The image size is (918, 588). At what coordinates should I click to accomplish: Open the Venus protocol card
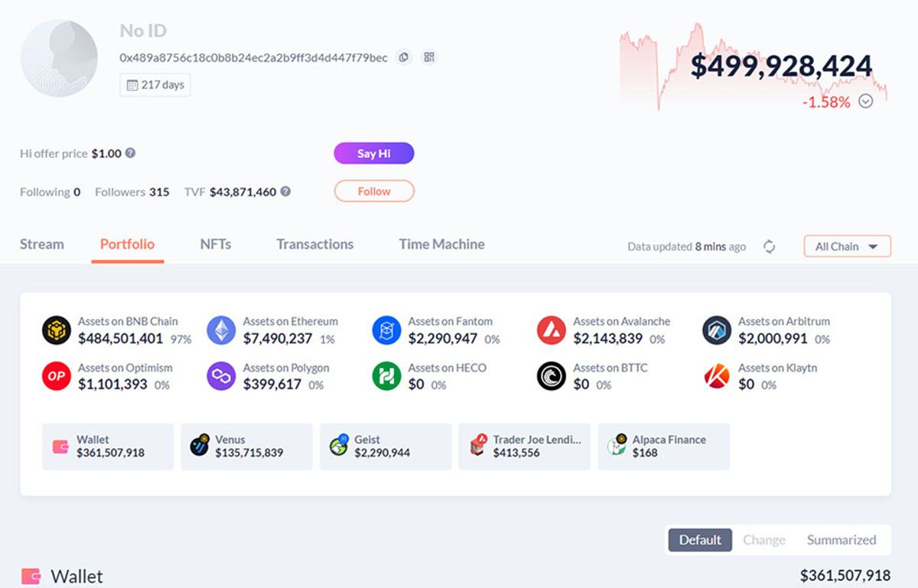point(246,447)
